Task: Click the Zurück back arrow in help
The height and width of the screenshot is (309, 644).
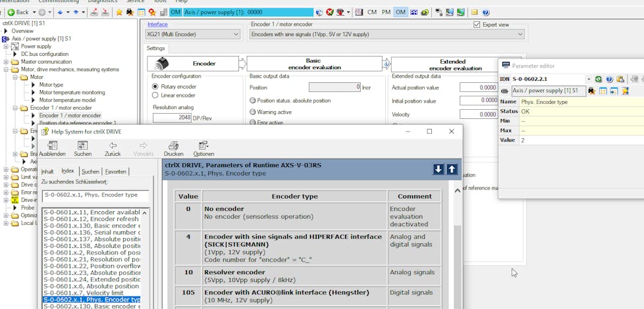Action: 113,145
